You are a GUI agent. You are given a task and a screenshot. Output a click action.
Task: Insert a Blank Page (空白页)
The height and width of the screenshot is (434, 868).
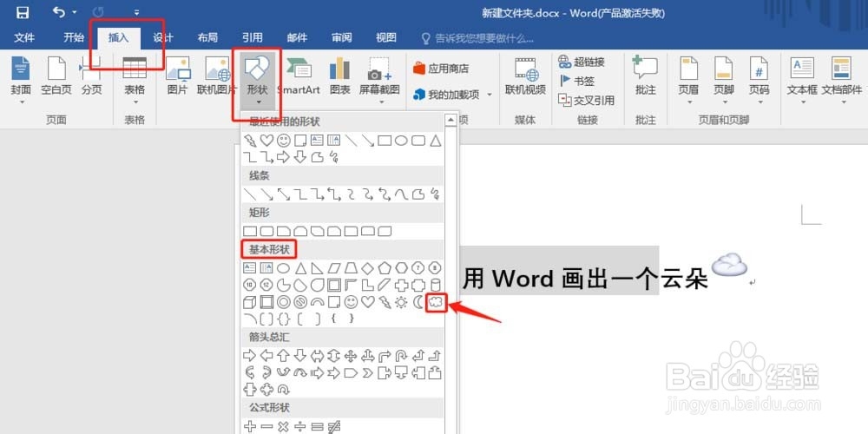pyautogui.click(x=56, y=76)
